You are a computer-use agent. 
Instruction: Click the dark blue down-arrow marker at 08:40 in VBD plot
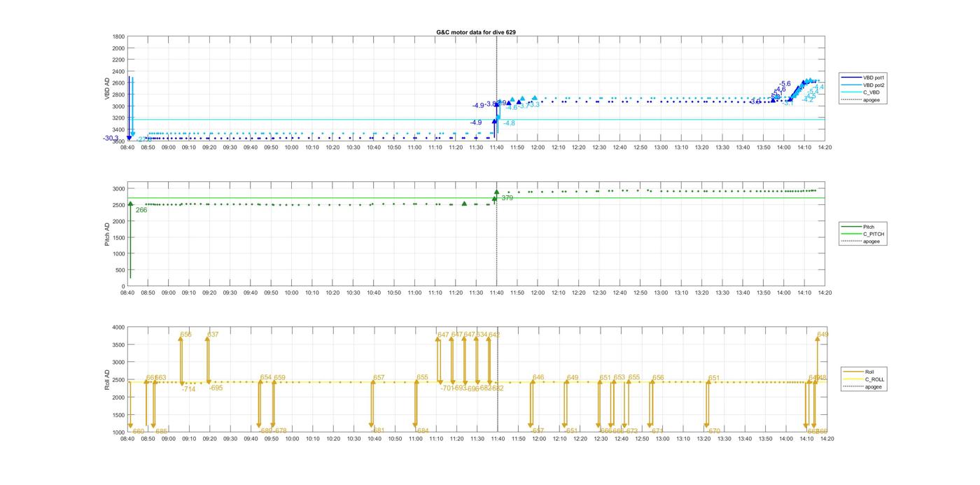[x=129, y=138]
